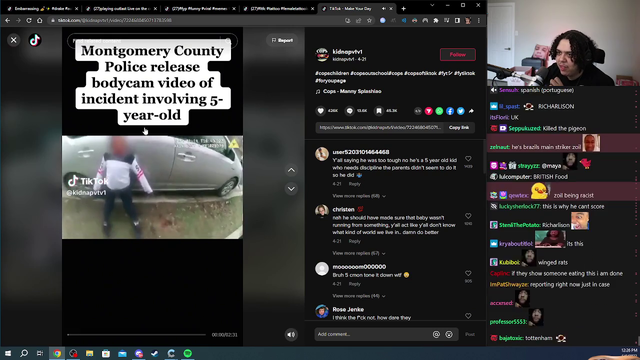
Task: Switch to the fourth browser tab
Action: point(279,9)
